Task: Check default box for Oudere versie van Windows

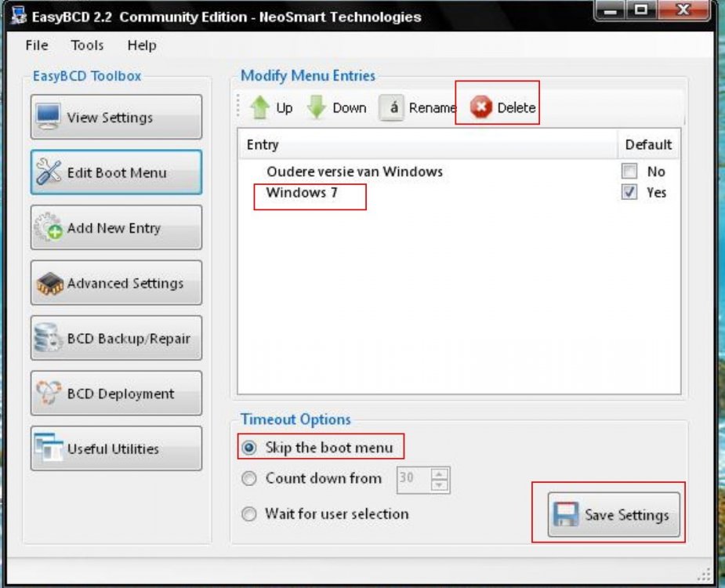Action: [629, 171]
